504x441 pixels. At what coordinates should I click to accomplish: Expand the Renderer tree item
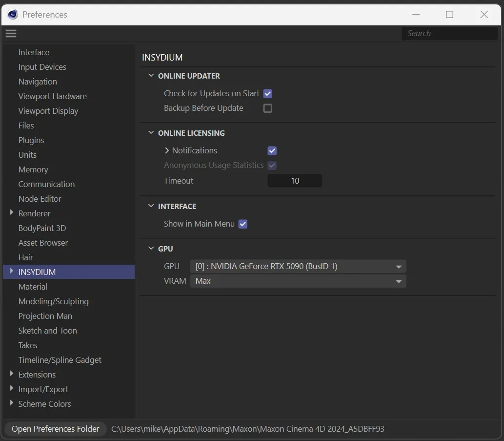(x=12, y=213)
